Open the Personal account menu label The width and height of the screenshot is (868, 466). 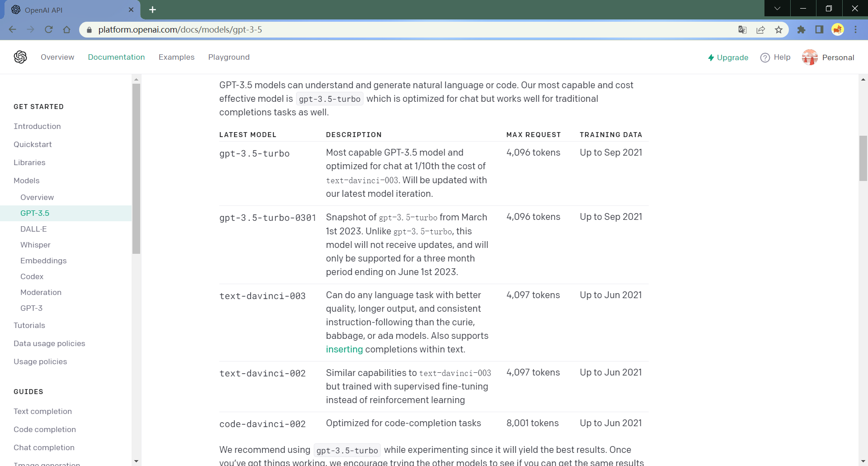pyautogui.click(x=838, y=57)
